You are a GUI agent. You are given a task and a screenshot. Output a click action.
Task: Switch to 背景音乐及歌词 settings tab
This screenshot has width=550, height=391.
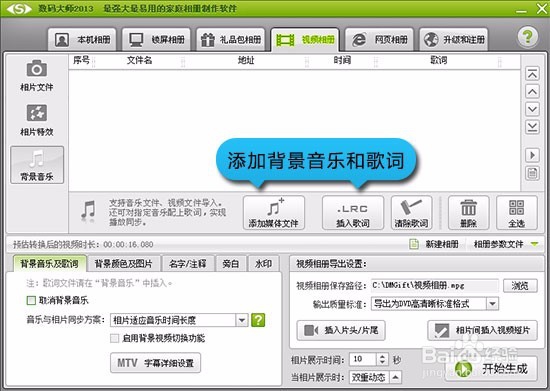coord(49,264)
